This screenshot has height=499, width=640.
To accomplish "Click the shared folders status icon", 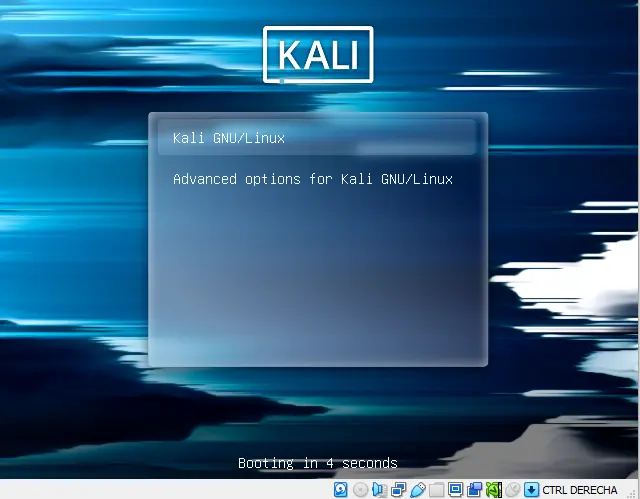I will tap(436, 490).
